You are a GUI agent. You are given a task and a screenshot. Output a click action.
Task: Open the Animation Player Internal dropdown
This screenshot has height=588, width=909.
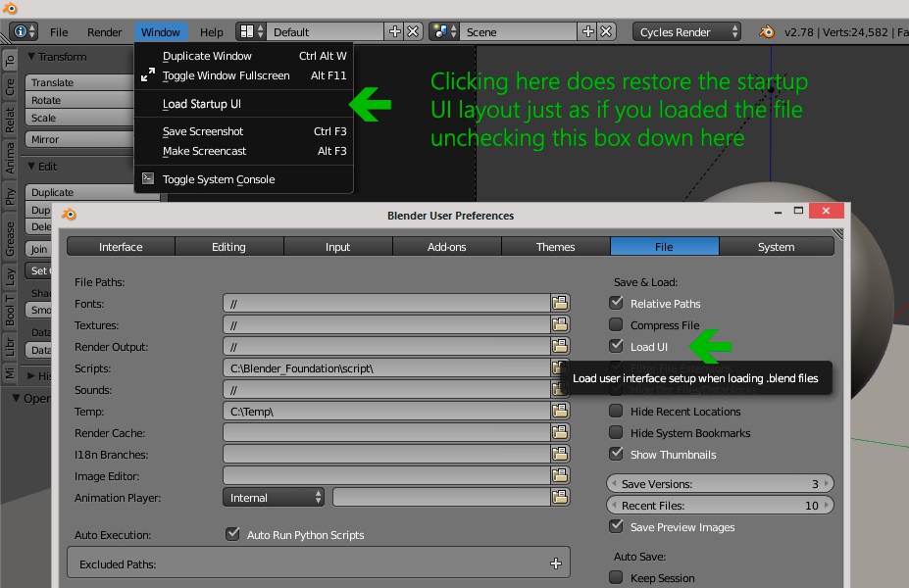pos(274,498)
